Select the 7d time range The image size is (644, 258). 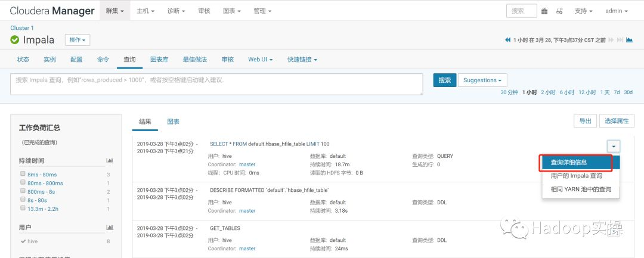tap(617, 92)
